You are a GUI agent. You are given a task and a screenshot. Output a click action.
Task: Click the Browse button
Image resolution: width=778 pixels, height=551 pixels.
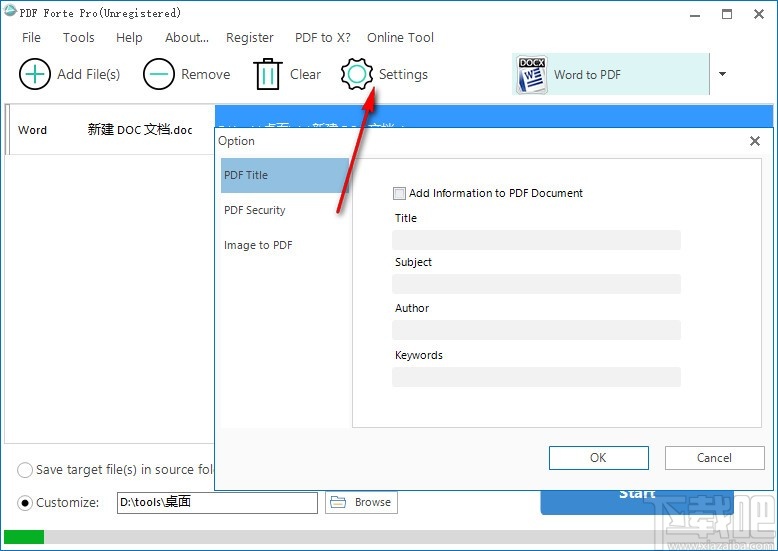tap(361, 502)
